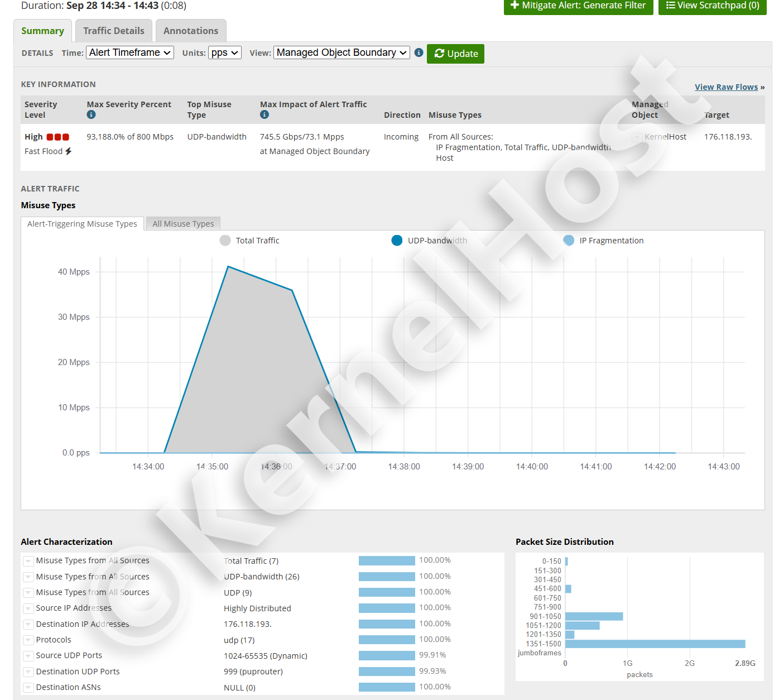The height and width of the screenshot is (700, 779).
Task: Expand the Destination ASNs row
Action: pyautogui.click(x=28, y=688)
